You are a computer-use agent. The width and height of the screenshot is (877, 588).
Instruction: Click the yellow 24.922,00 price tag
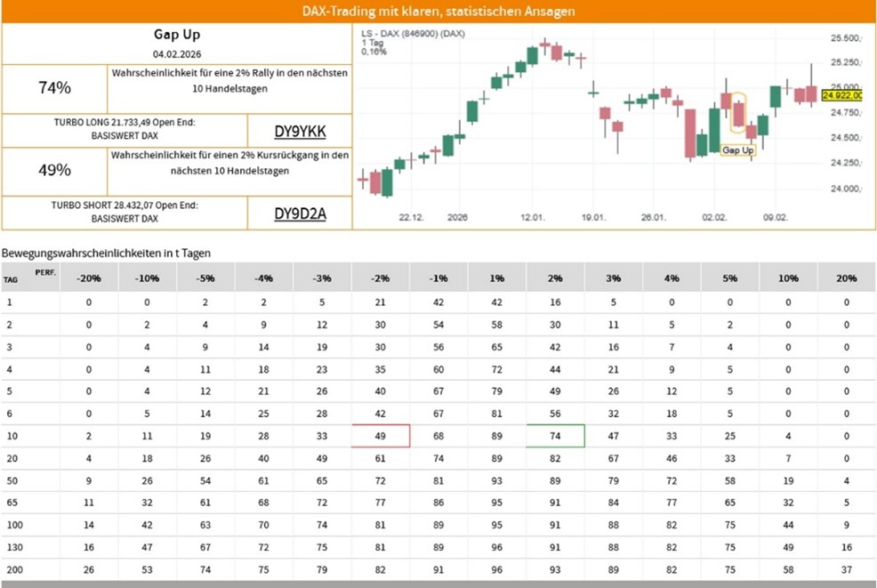[841, 95]
